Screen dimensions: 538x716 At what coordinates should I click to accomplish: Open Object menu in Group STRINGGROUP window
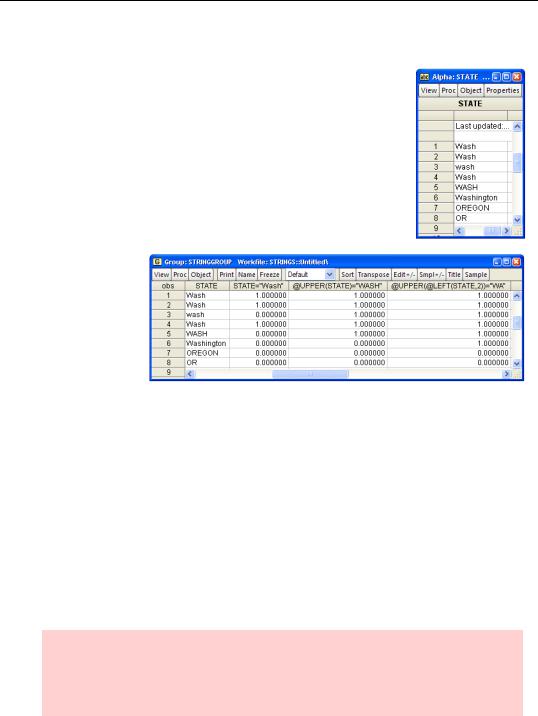tap(201, 274)
